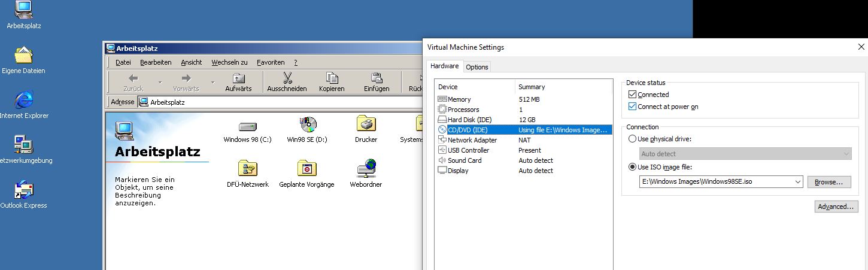868x270 pixels.
Task: Click the Device column header
Action: pyautogui.click(x=475, y=87)
